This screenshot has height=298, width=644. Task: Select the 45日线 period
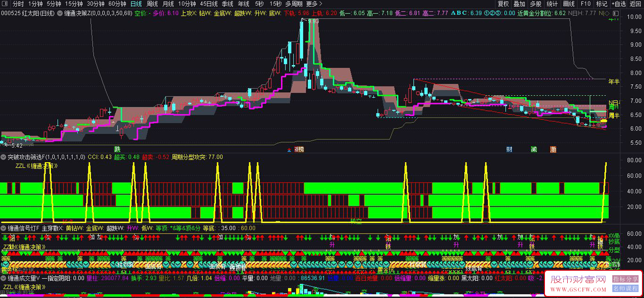point(209,4)
